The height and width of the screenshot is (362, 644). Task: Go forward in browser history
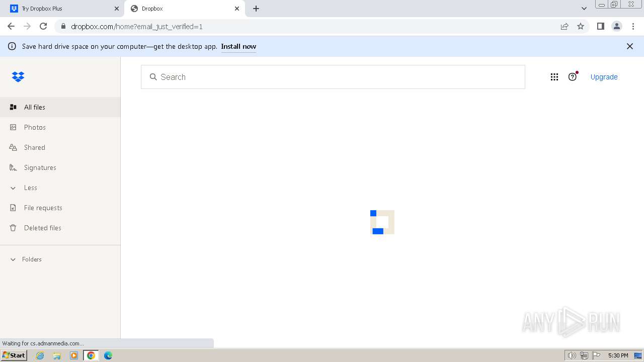tap(27, 26)
